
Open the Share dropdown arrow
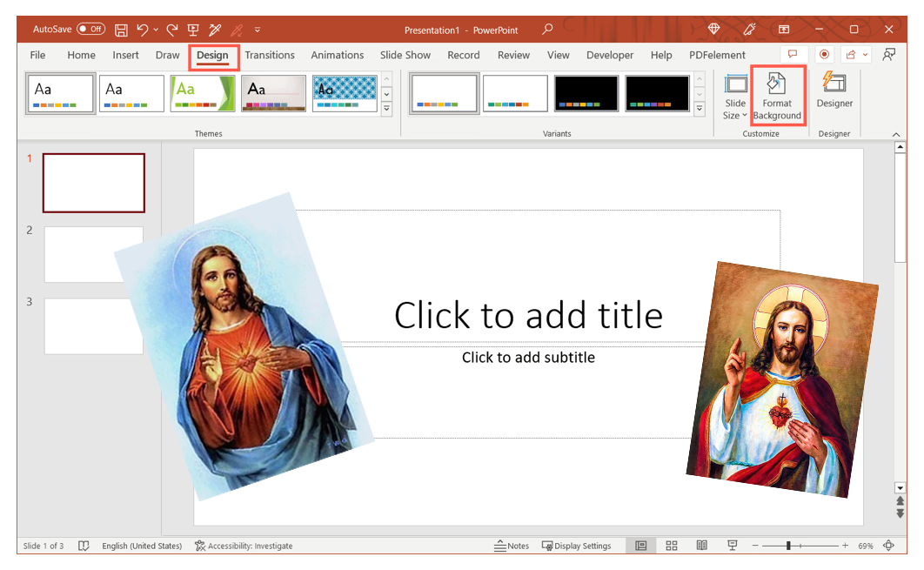click(865, 54)
